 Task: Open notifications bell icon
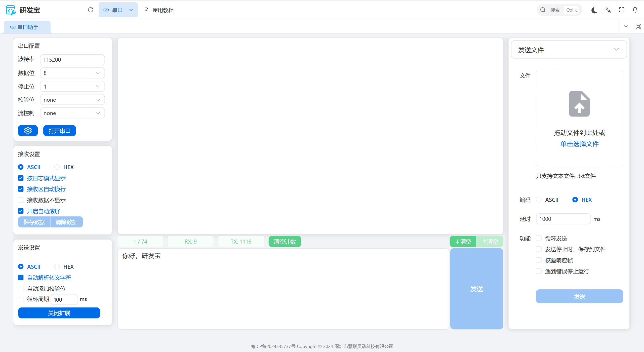coord(635,10)
